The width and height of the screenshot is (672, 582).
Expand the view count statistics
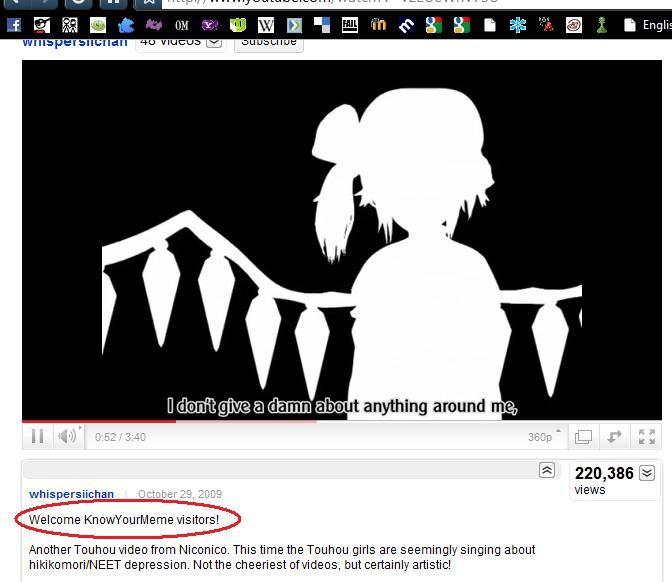pos(647,473)
